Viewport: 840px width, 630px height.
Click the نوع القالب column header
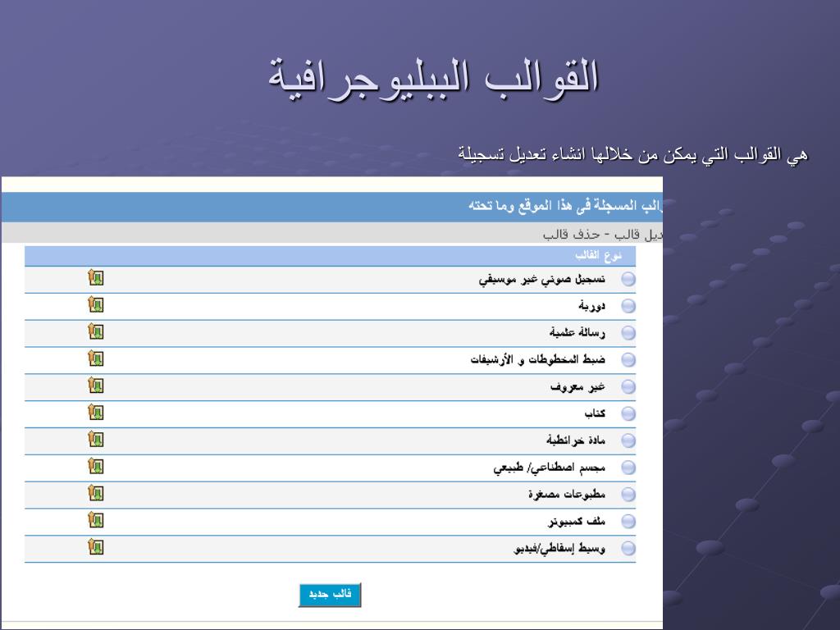(x=598, y=256)
